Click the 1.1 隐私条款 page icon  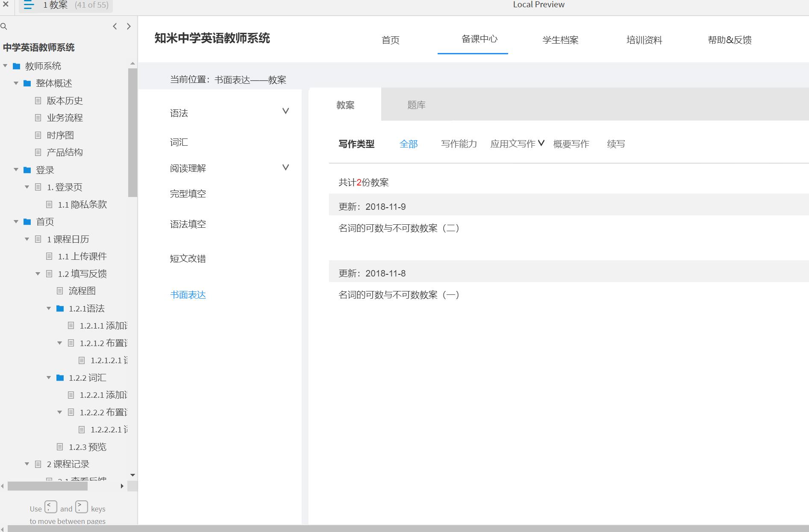coord(49,205)
